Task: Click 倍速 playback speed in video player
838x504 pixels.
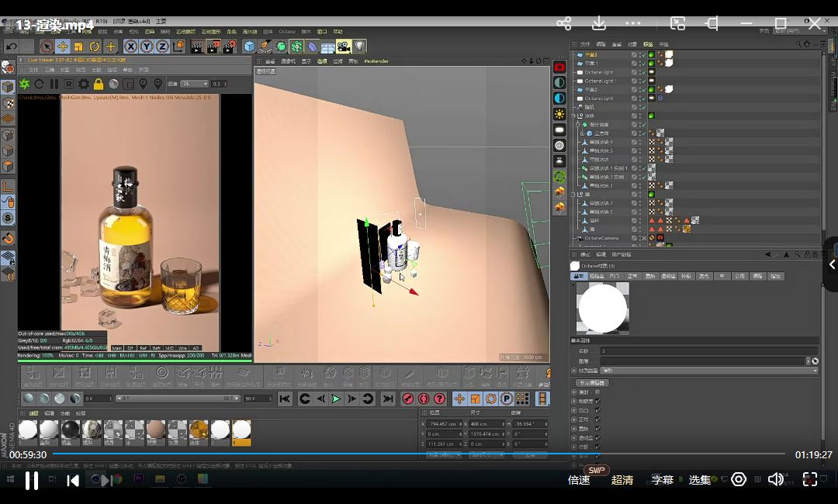Action: click(x=579, y=480)
